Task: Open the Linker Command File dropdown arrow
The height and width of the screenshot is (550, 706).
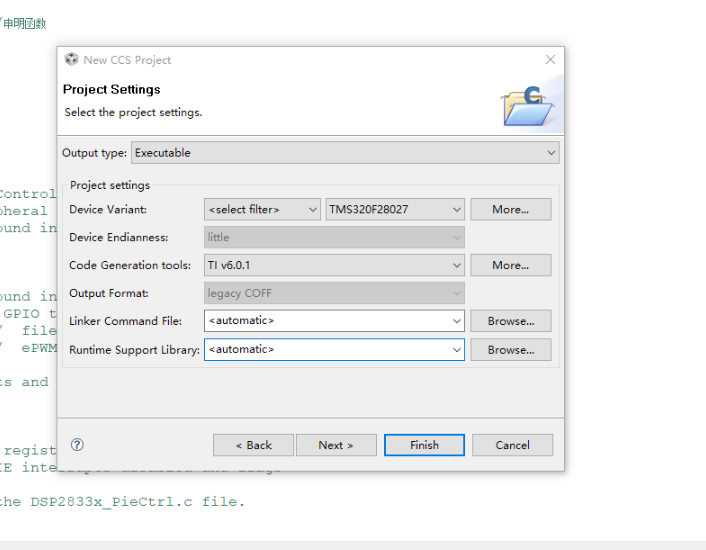Action: click(457, 321)
